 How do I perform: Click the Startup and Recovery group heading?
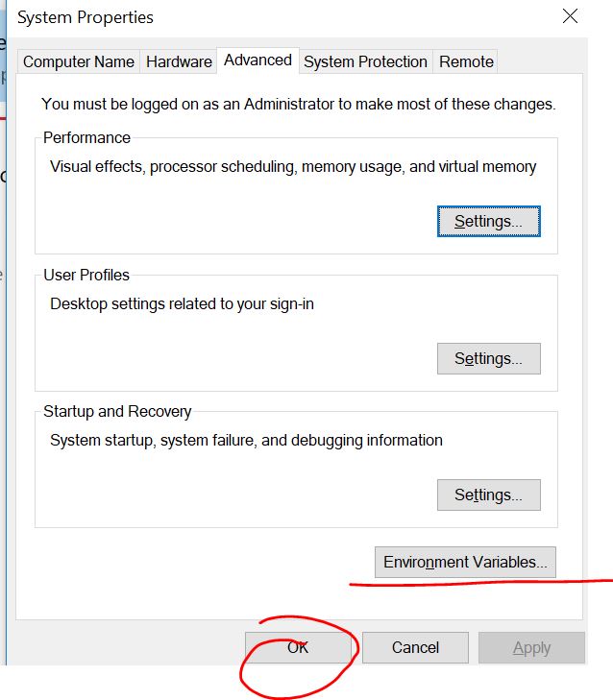tap(117, 412)
